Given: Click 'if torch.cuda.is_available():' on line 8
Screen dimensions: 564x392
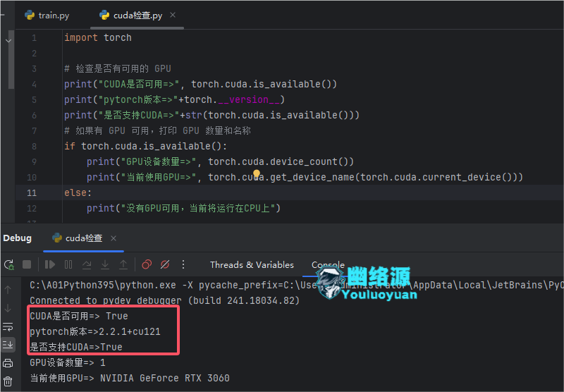Looking at the screenshot, I should (145, 147).
